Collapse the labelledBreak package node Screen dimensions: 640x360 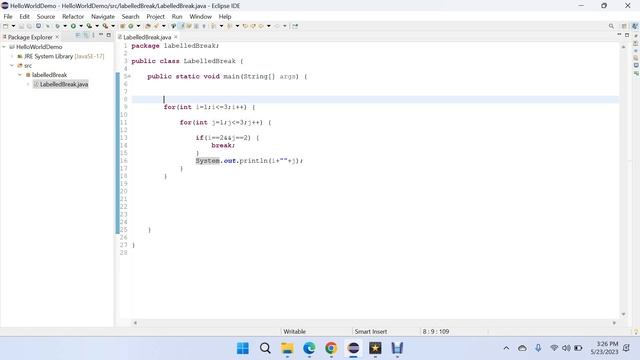(x=20, y=75)
